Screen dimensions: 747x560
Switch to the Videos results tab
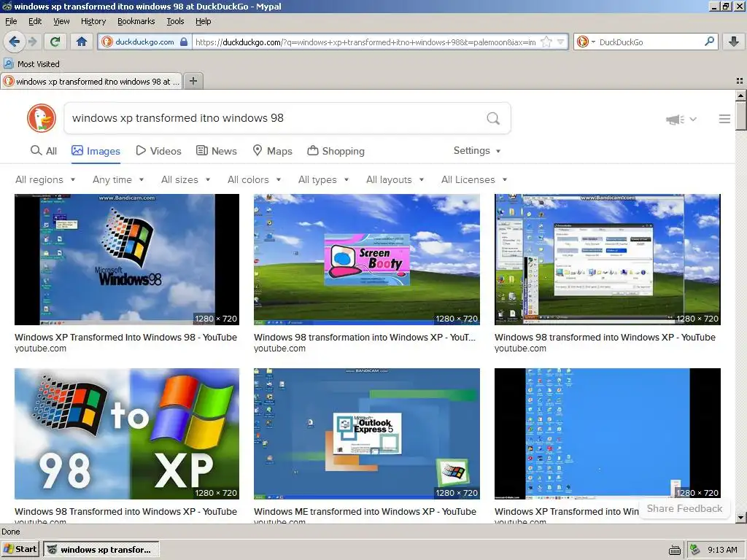pos(158,151)
